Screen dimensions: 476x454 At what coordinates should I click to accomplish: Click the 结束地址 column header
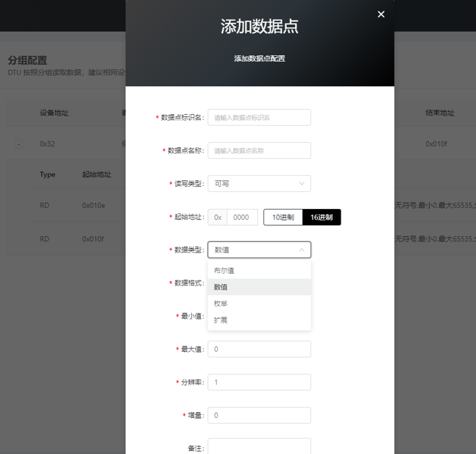coord(440,113)
